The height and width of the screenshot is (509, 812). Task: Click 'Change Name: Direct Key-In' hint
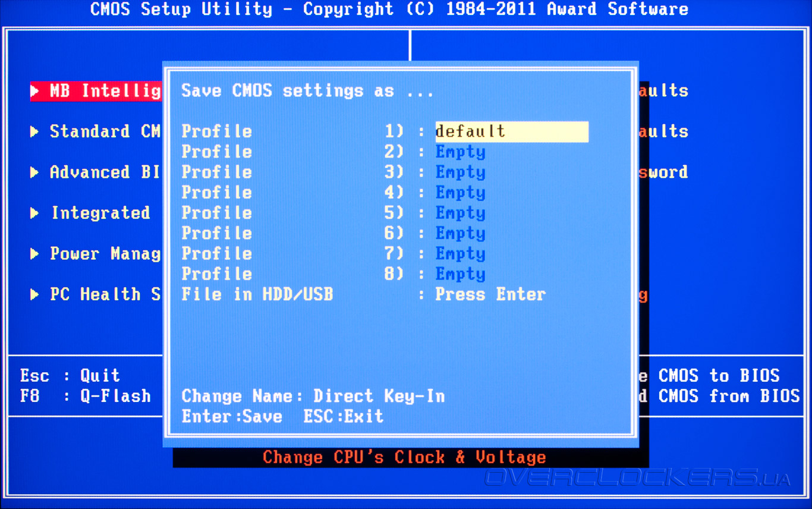313,396
